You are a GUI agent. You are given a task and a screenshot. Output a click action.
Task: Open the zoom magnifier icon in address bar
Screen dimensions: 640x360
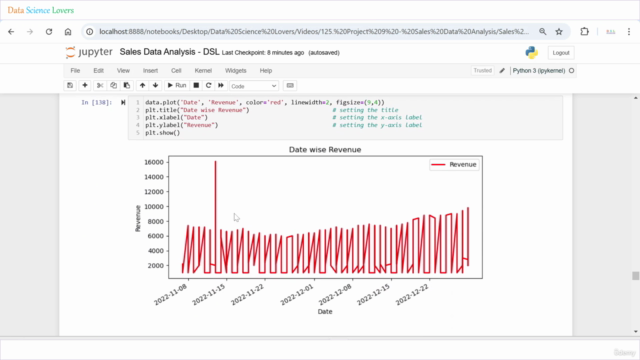(x=542, y=31)
